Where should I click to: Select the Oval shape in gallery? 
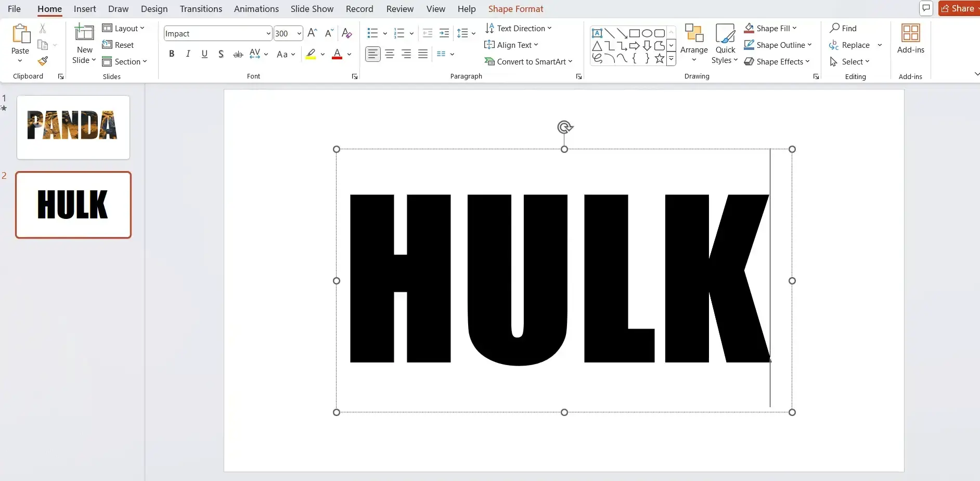(x=647, y=33)
